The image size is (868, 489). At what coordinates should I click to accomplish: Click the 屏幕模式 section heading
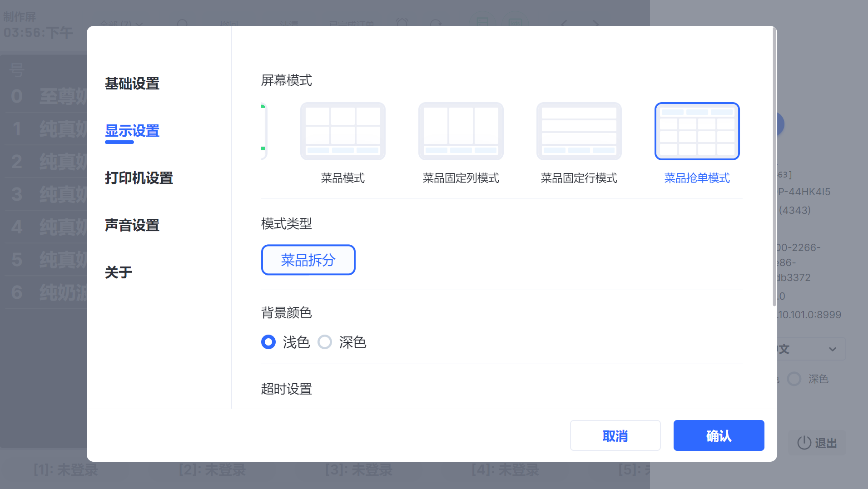tap(287, 80)
